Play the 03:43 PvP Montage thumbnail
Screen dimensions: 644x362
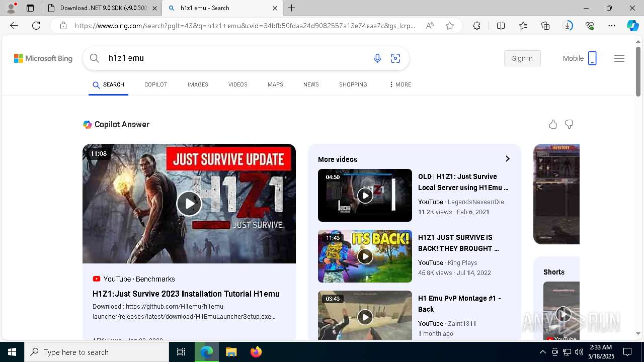[365, 315]
